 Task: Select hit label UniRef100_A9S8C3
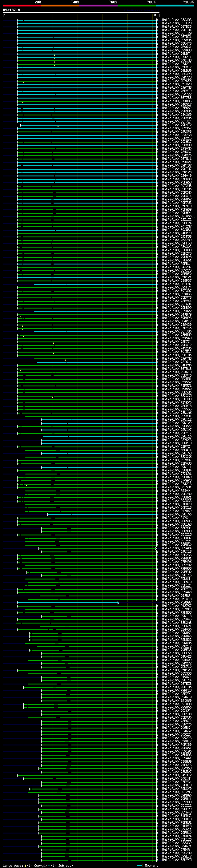177,501
